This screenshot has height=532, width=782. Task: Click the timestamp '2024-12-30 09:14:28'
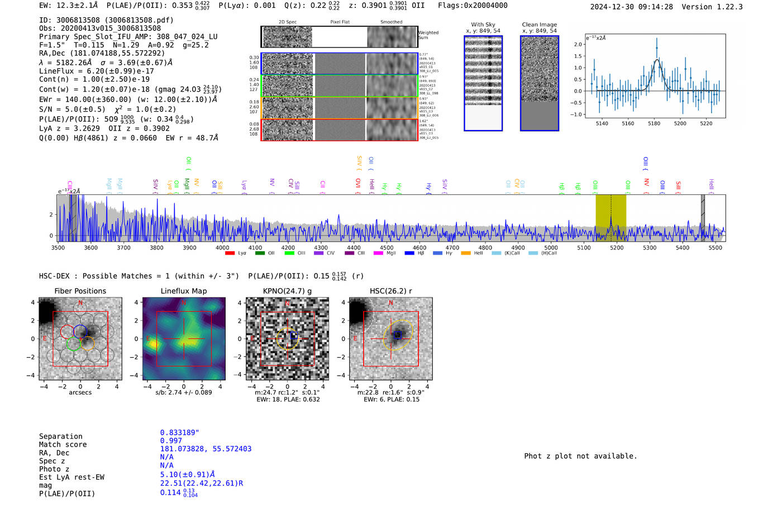[x=632, y=7]
